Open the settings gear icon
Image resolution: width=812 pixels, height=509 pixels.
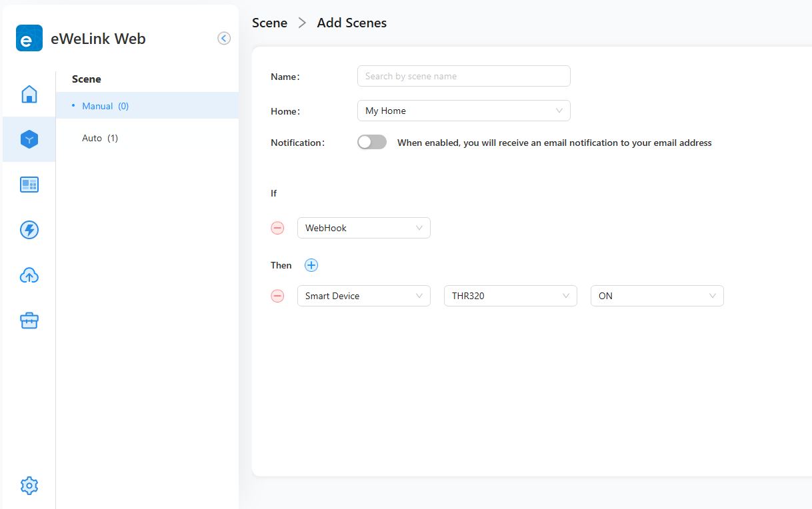[29, 486]
